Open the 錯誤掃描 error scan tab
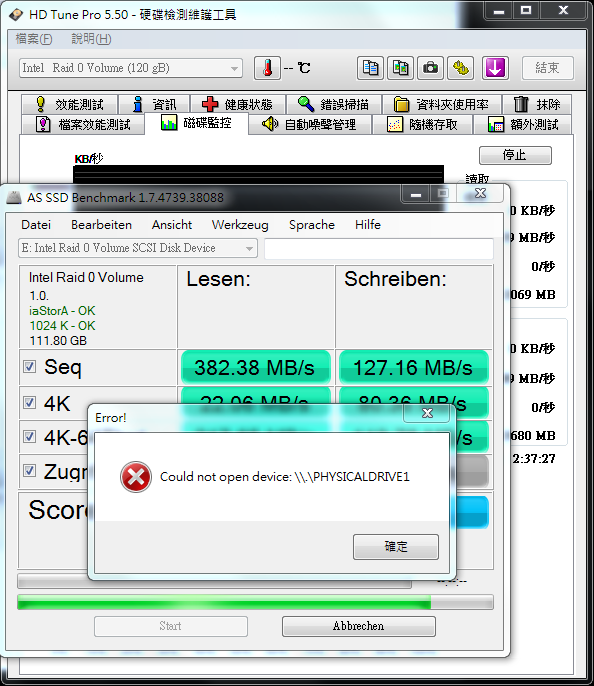 [334, 105]
